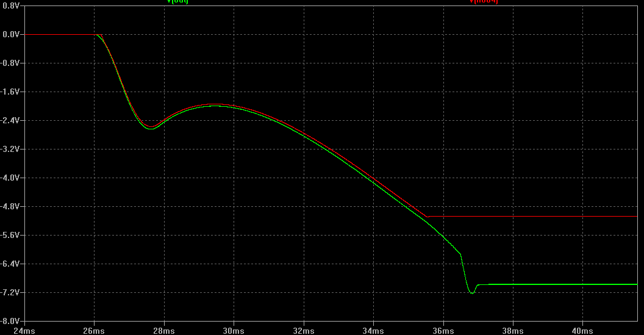Click the -4.8V vertical axis label
The width and height of the screenshot is (644, 335).
click(10, 206)
